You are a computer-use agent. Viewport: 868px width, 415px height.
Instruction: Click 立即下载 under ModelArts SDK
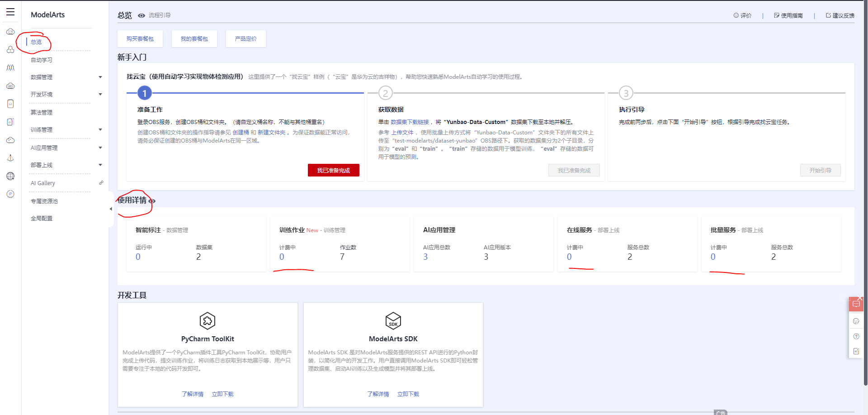click(408, 394)
